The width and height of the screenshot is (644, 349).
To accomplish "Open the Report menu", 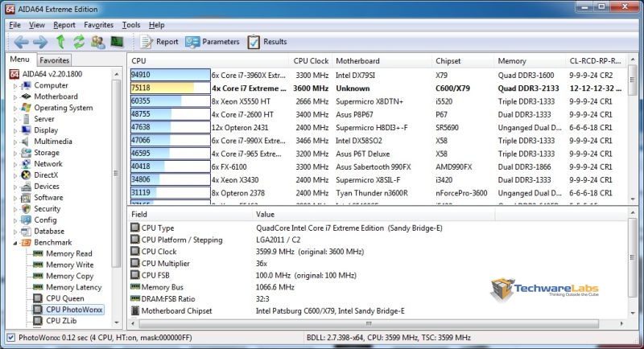I will point(64,25).
